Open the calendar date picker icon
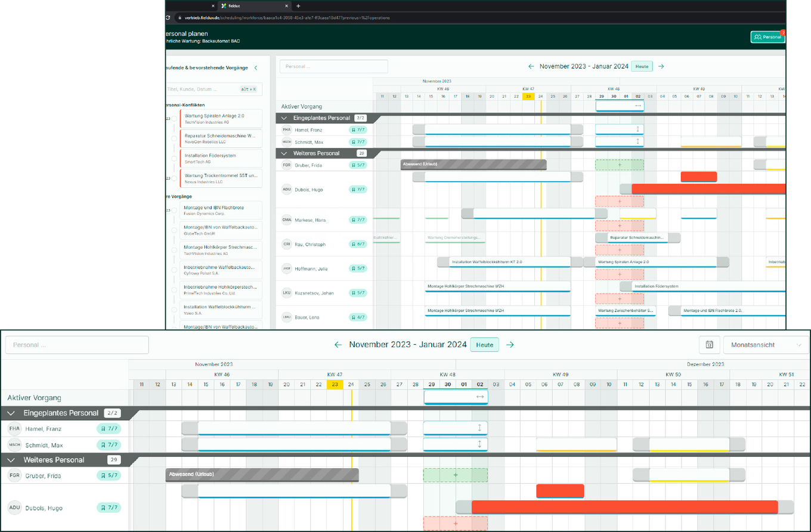This screenshot has width=811, height=532. click(709, 345)
